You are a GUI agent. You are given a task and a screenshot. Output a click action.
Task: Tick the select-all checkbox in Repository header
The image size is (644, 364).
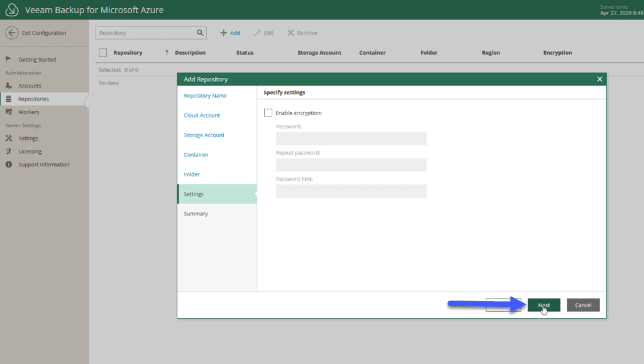103,53
